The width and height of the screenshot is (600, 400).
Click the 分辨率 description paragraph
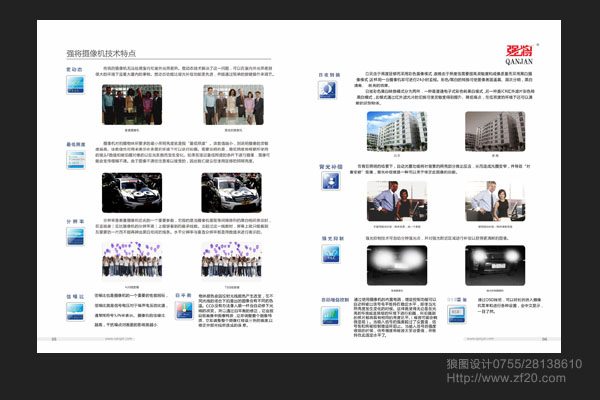pyautogui.click(x=183, y=226)
